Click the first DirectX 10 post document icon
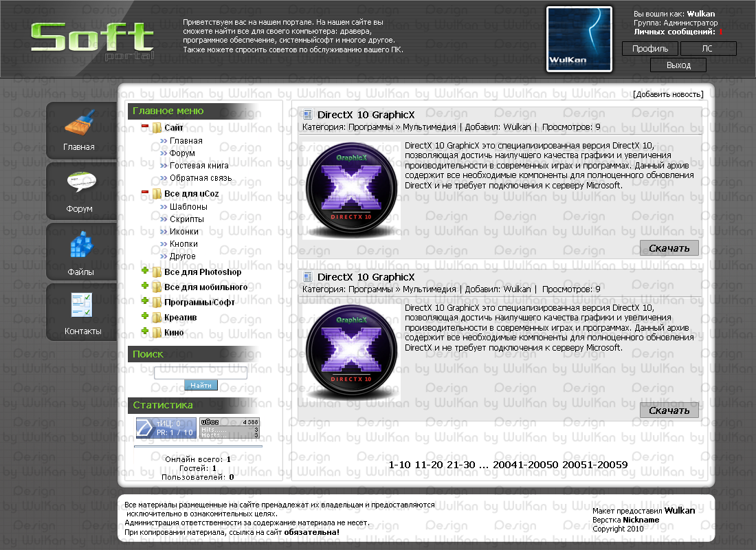The width and height of the screenshot is (756, 550). click(x=308, y=115)
